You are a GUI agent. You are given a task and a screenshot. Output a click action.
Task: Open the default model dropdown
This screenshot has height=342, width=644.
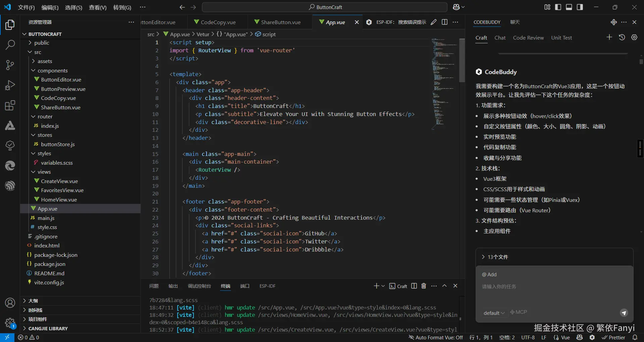(x=494, y=313)
